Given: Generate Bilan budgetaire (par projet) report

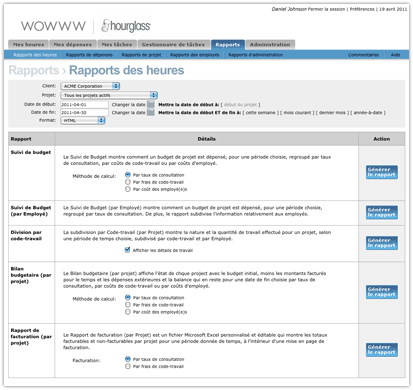Looking at the screenshot, I should point(382,292).
